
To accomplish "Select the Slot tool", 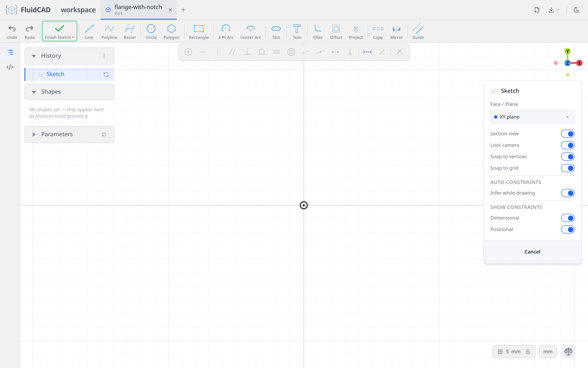I will (x=276, y=32).
